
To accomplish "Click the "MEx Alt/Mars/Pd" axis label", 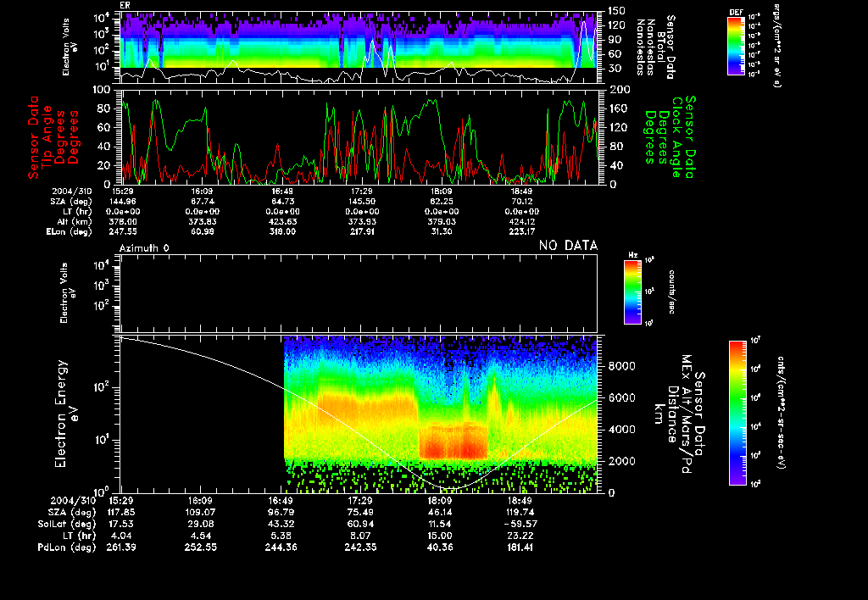I will [x=686, y=414].
